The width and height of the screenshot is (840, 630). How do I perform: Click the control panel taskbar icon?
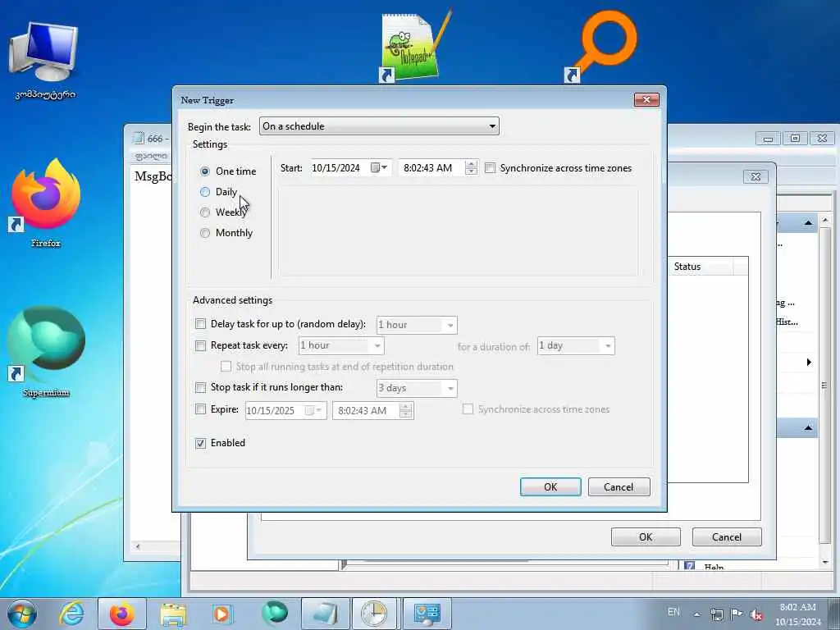click(x=427, y=614)
